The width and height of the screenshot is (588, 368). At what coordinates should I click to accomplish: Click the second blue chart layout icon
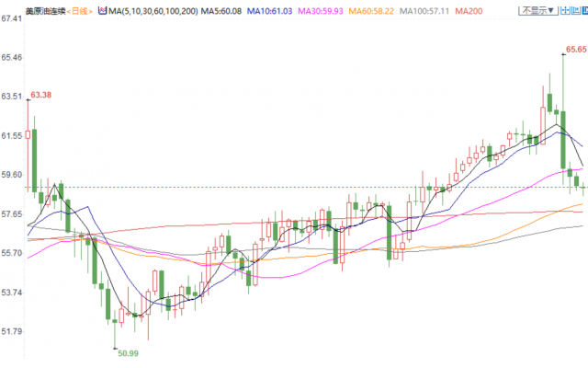pos(576,10)
